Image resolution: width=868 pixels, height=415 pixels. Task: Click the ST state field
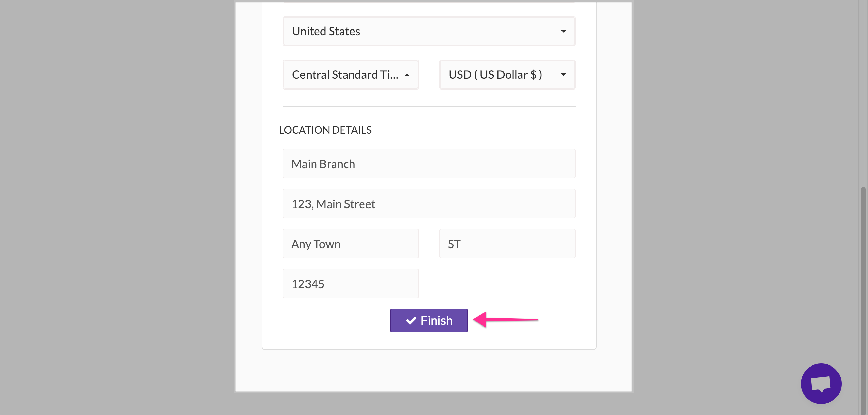coord(507,244)
